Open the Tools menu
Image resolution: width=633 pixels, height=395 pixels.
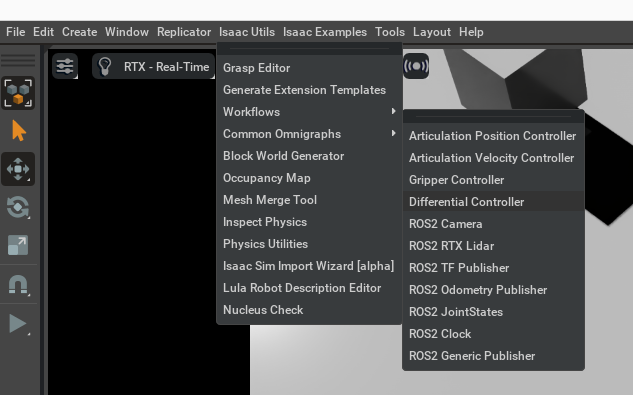click(x=390, y=32)
